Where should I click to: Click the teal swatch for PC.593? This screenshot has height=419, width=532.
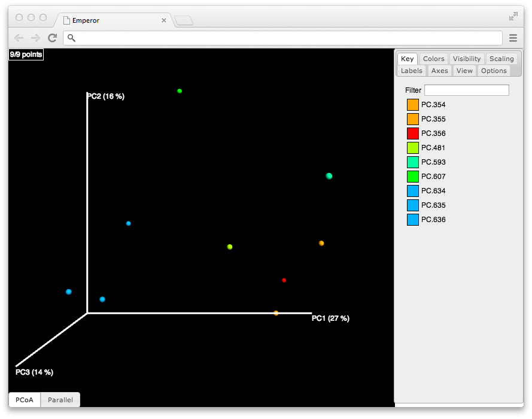pyautogui.click(x=412, y=162)
